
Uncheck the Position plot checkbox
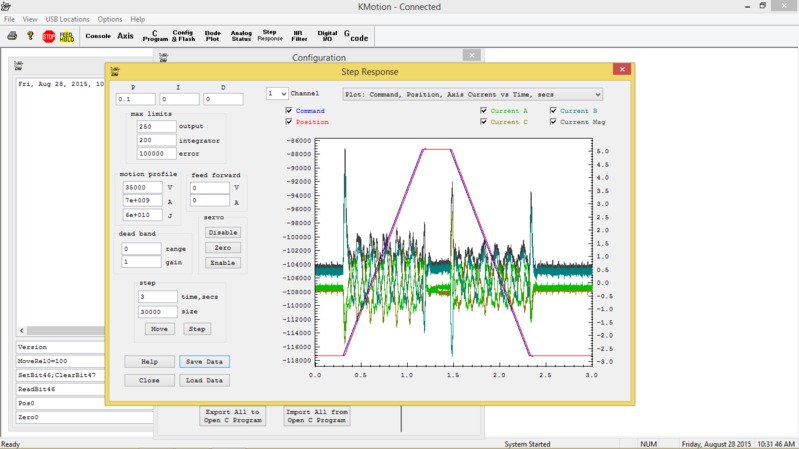click(x=289, y=122)
